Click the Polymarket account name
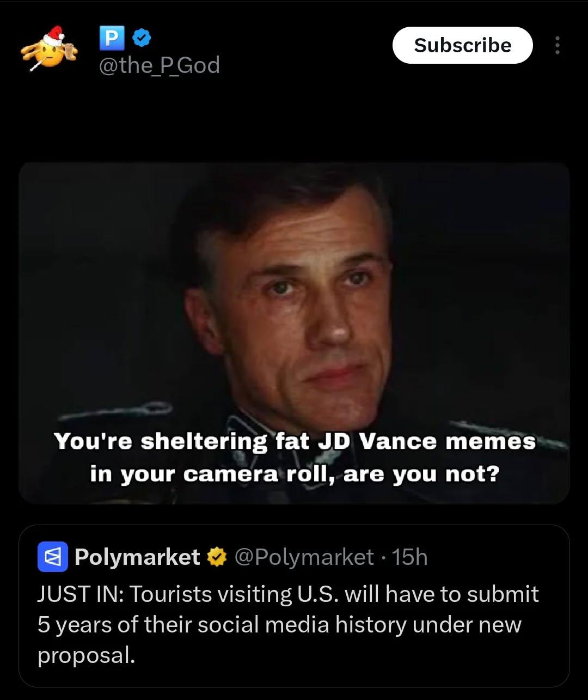 [x=137, y=557]
